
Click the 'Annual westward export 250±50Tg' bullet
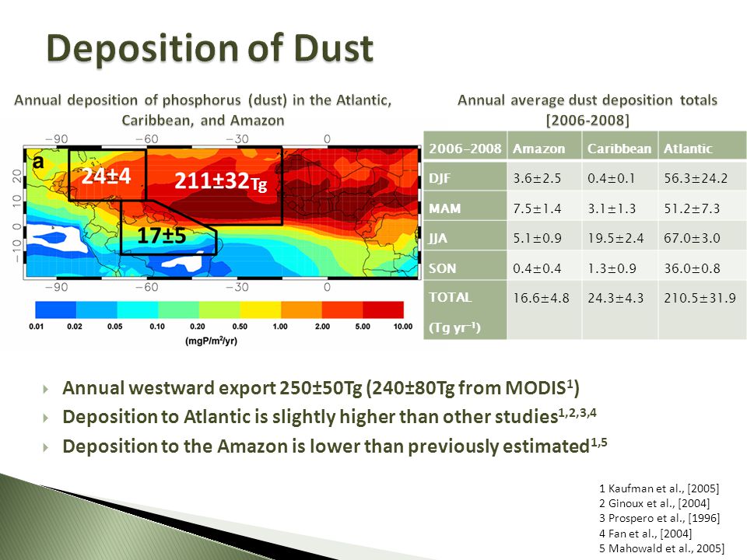point(321,388)
